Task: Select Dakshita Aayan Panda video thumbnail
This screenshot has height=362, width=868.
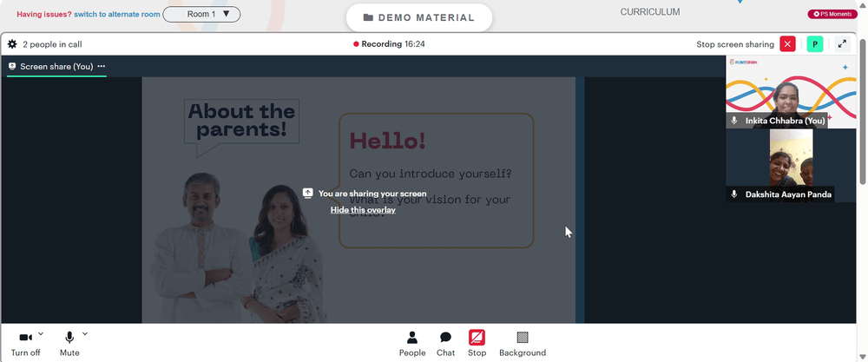Action: 791,166
